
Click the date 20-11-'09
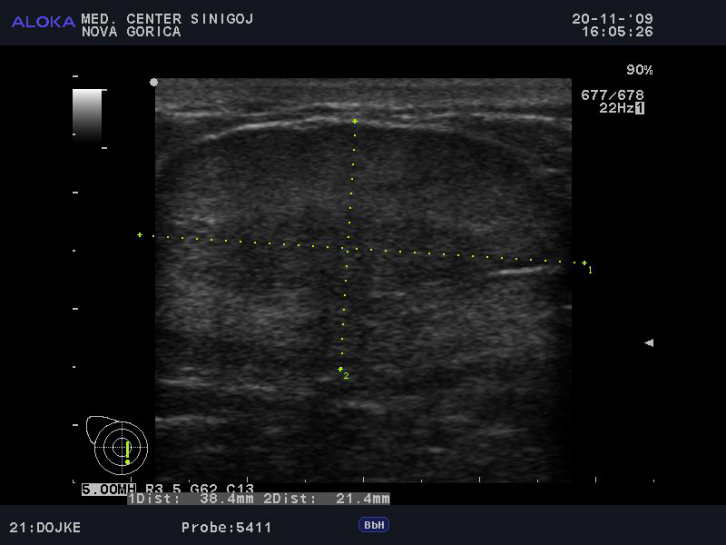coord(612,19)
